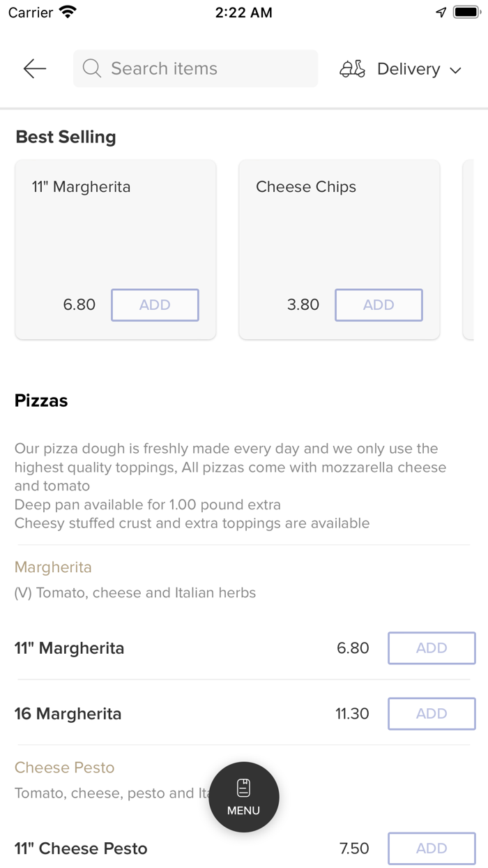Click ADD next to 16 Margherita

coord(431,714)
